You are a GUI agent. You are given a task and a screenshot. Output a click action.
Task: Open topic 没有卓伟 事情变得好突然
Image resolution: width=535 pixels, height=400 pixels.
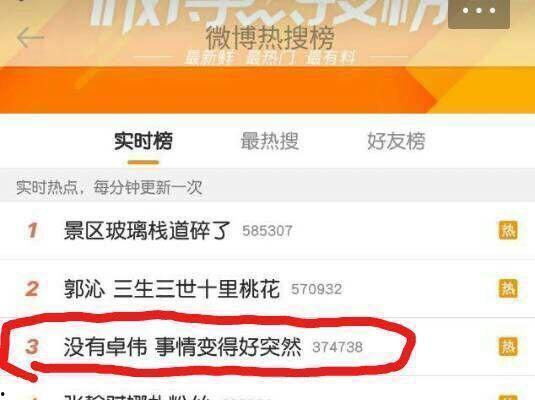pyautogui.click(x=183, y=347)
